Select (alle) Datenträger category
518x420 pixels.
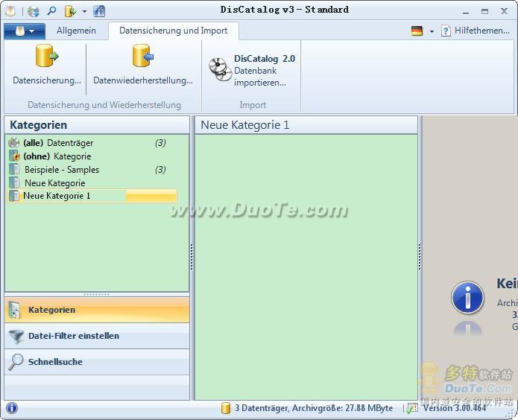(92, 143)
